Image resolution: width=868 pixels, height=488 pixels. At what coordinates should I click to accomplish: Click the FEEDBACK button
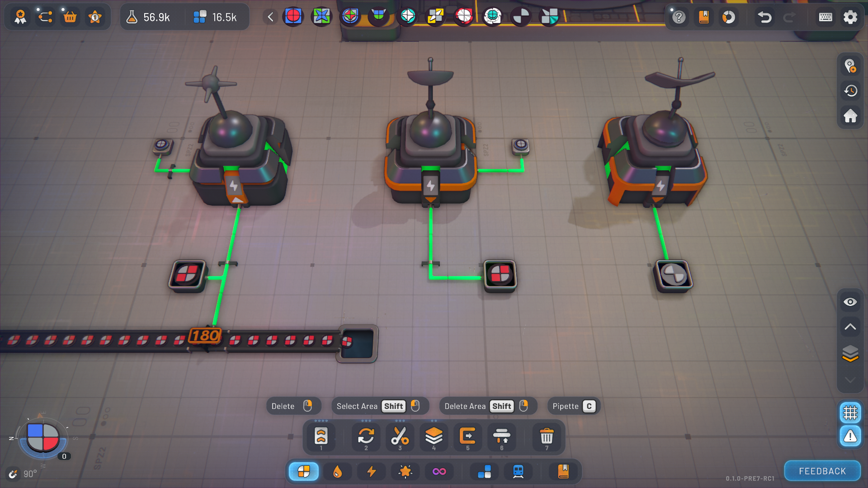pos(822,471)
